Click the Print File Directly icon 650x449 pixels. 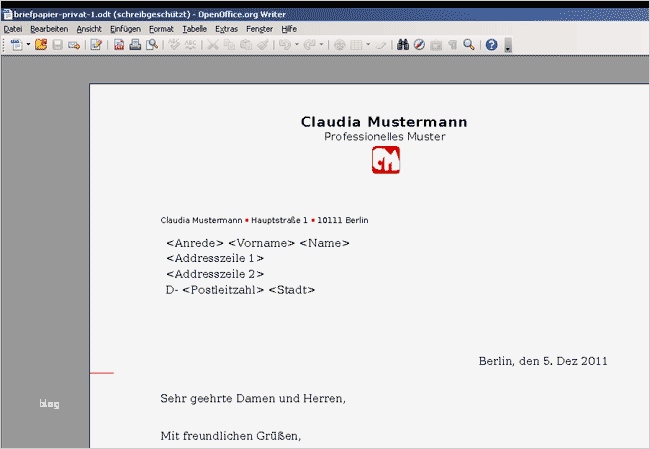coord(135,44)
